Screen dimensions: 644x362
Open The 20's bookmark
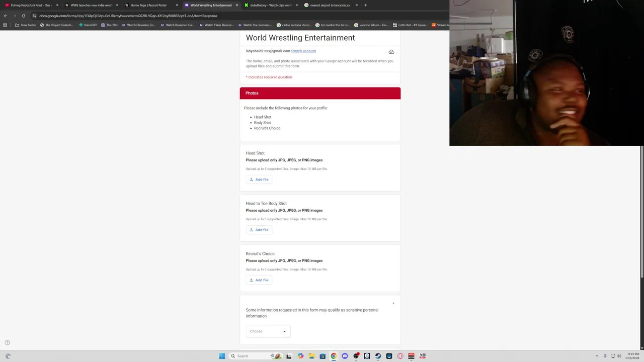(110, 25)
